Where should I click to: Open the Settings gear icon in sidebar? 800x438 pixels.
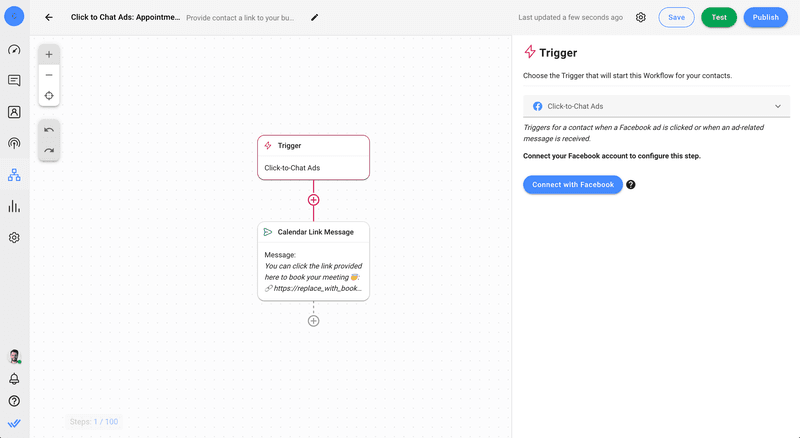tap(14, 238)
